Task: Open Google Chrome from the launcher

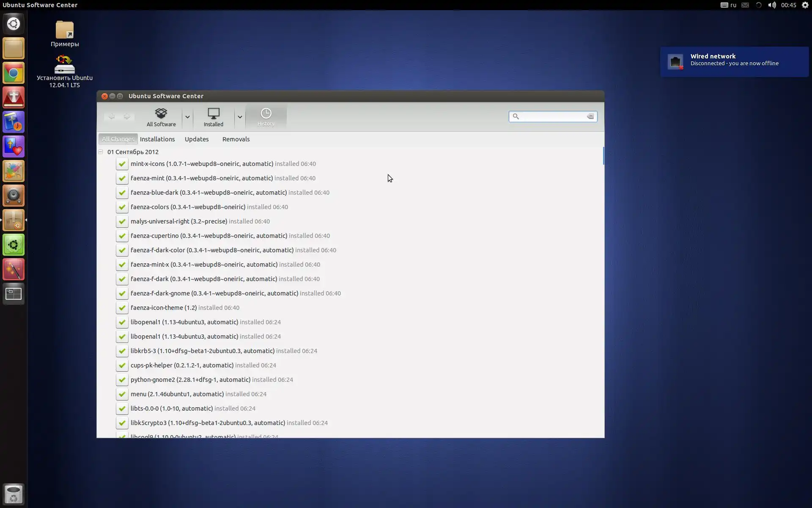Action: [14, 73]
